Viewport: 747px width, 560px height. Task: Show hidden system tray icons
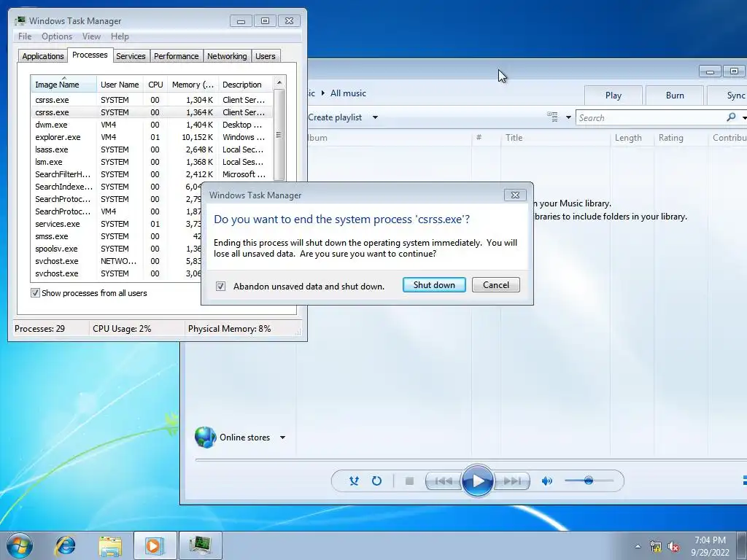tap(638, 546)
